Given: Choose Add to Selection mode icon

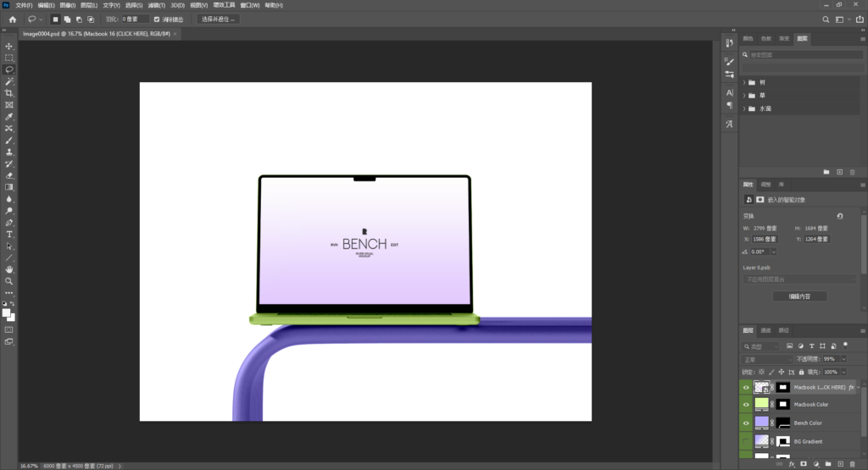Looking at the screenshot, I should click(x=67, y=19).
